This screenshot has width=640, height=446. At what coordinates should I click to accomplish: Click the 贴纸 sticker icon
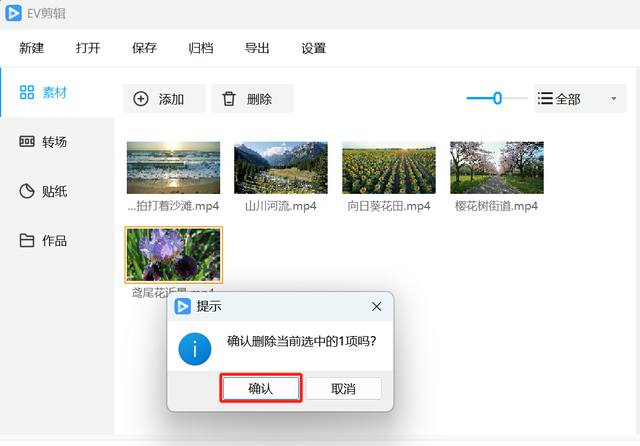pos(27,191)
